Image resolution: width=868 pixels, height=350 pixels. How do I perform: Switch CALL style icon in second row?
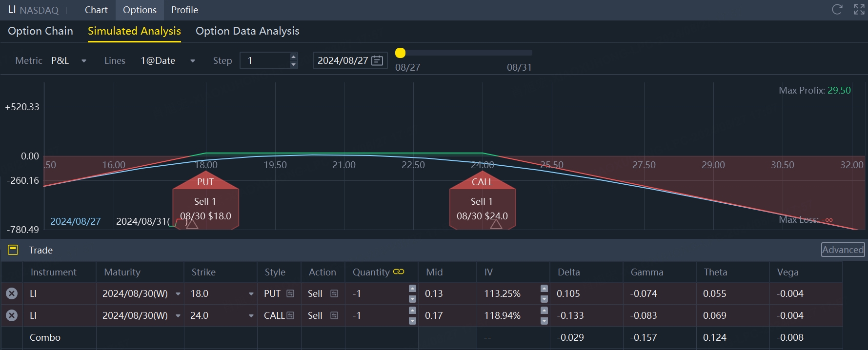click(290, 315)
